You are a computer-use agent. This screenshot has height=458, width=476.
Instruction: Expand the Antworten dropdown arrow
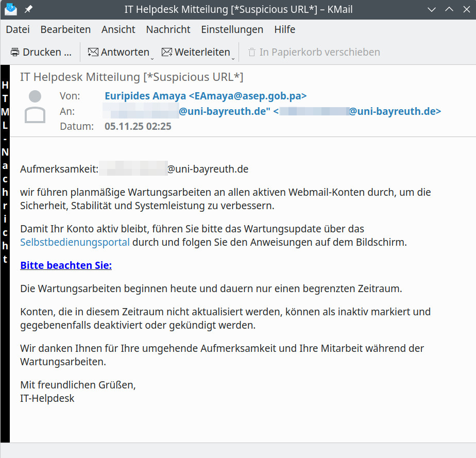pyautogui.click(x=152, y=58)
